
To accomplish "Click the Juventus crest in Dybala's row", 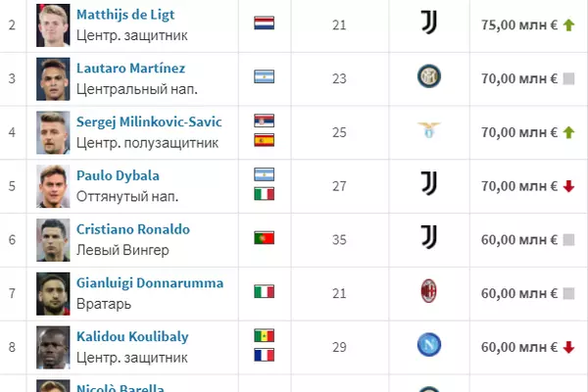I will (x=428, y=183).
